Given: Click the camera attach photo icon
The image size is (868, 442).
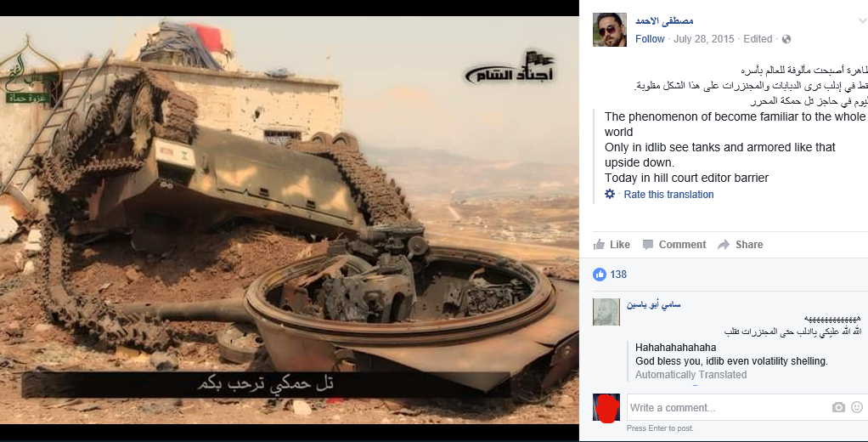Looking at the screenshot, I should (838, 408).
